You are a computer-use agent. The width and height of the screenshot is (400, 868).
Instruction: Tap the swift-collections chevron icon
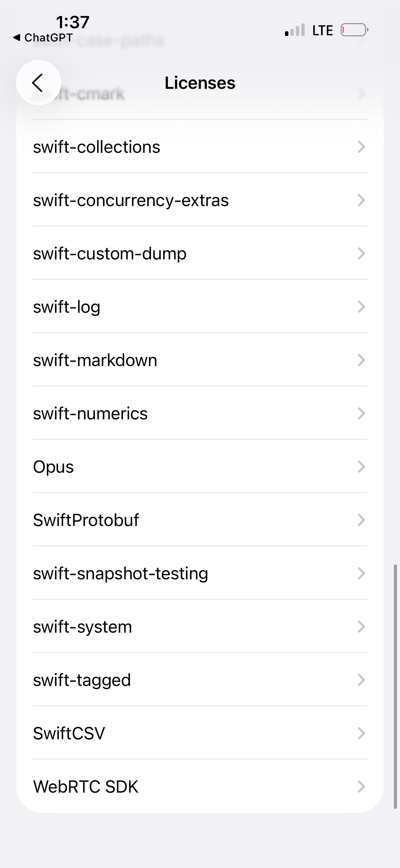tap(361, 147)
